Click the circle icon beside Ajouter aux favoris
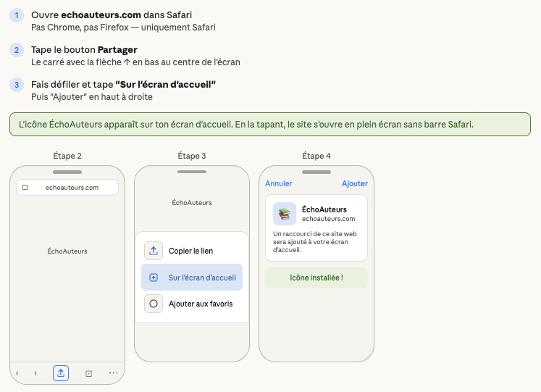This screenshot has height=392, width=541. 154,304
